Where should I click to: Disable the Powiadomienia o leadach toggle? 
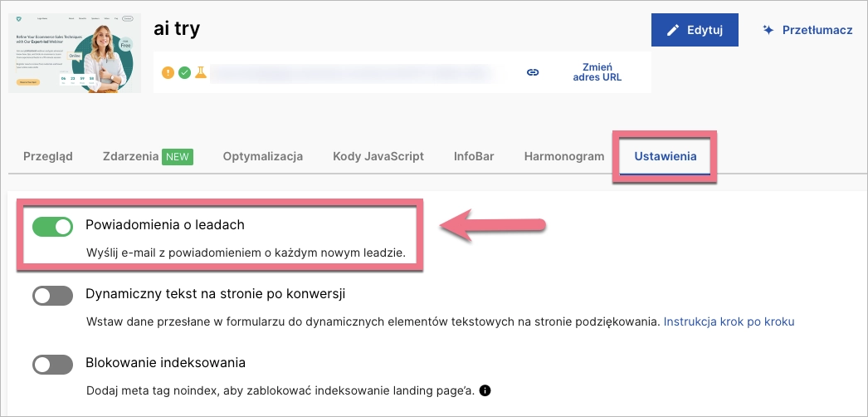pos(53,226)
